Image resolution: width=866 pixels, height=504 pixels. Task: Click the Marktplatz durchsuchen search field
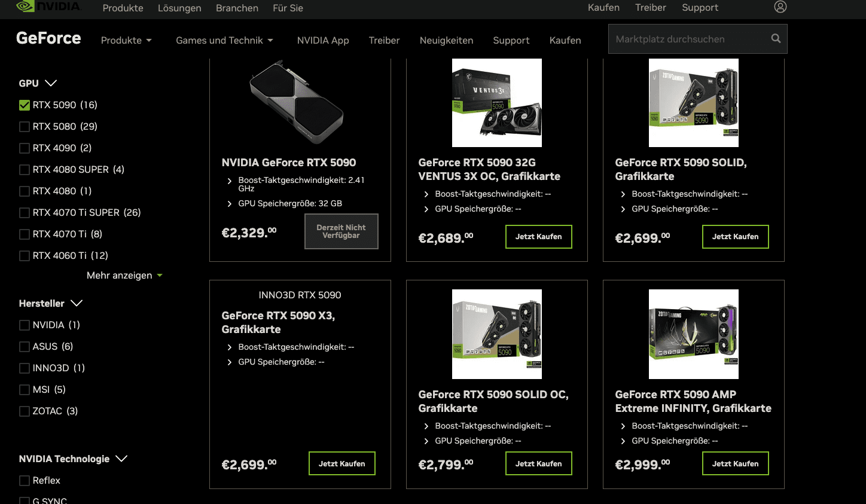688,39
